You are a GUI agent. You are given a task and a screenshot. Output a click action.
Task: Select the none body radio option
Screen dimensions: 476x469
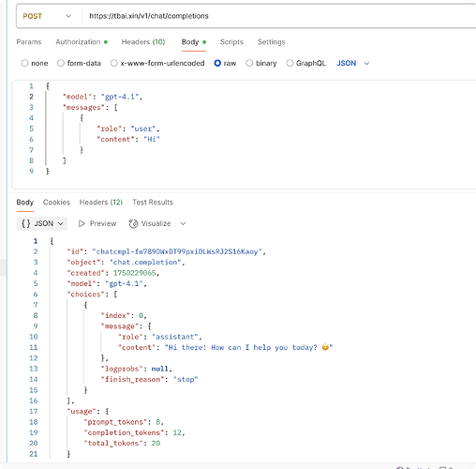(24, 63)
